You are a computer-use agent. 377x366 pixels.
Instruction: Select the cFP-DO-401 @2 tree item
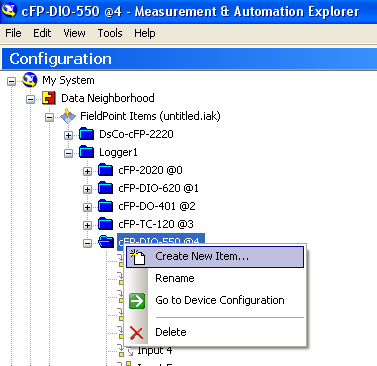click(x=157, y=206)
